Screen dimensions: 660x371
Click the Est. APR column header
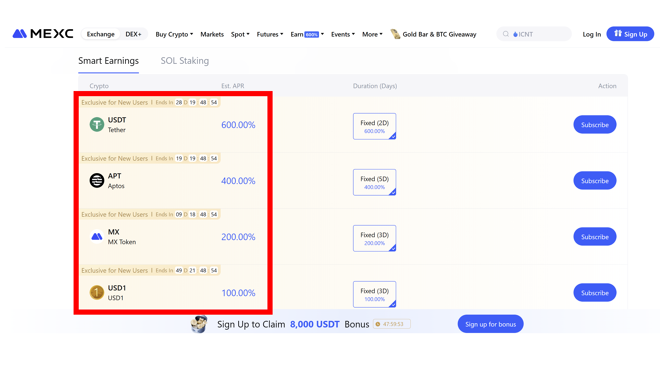(x=233, y=86)
